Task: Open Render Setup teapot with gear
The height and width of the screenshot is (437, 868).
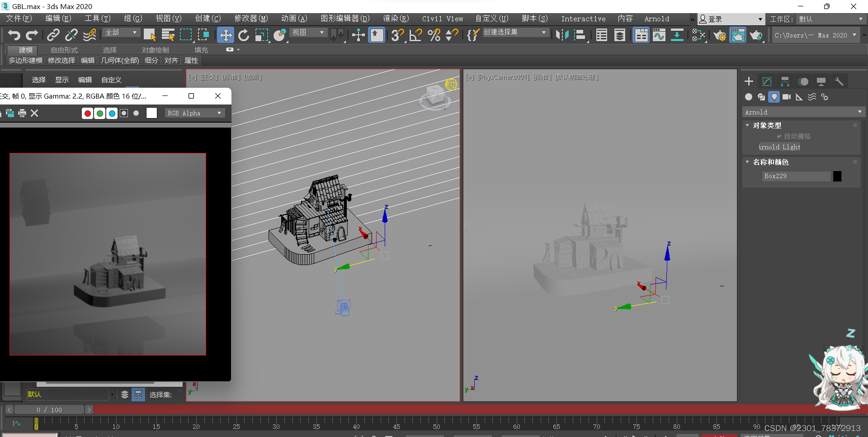Action: coord(719,35)
